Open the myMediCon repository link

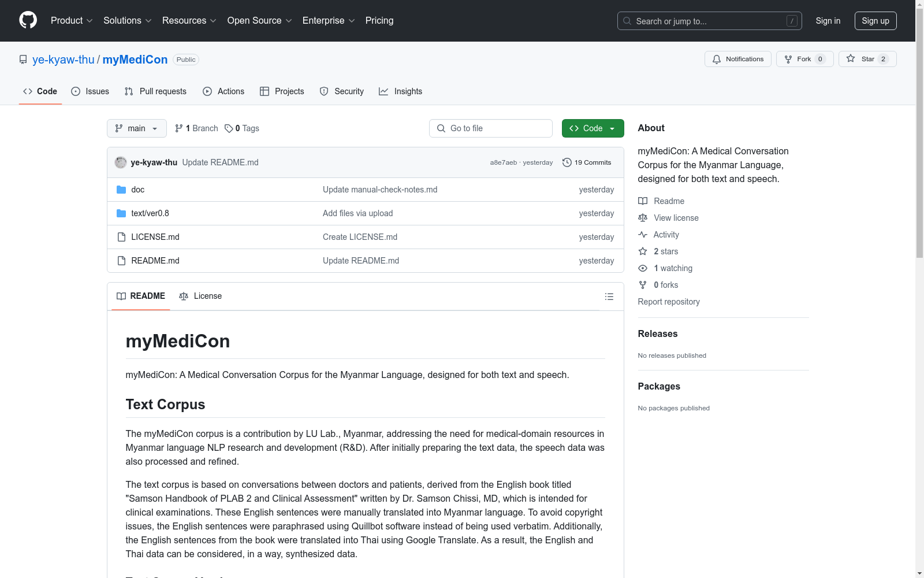point(135,60)
